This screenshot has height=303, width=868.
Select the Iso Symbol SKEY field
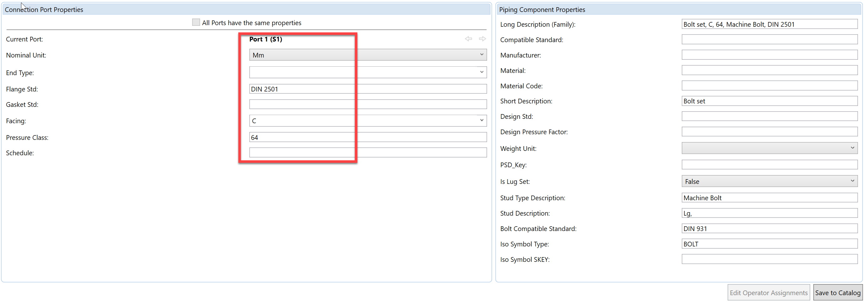pos(769,259)
